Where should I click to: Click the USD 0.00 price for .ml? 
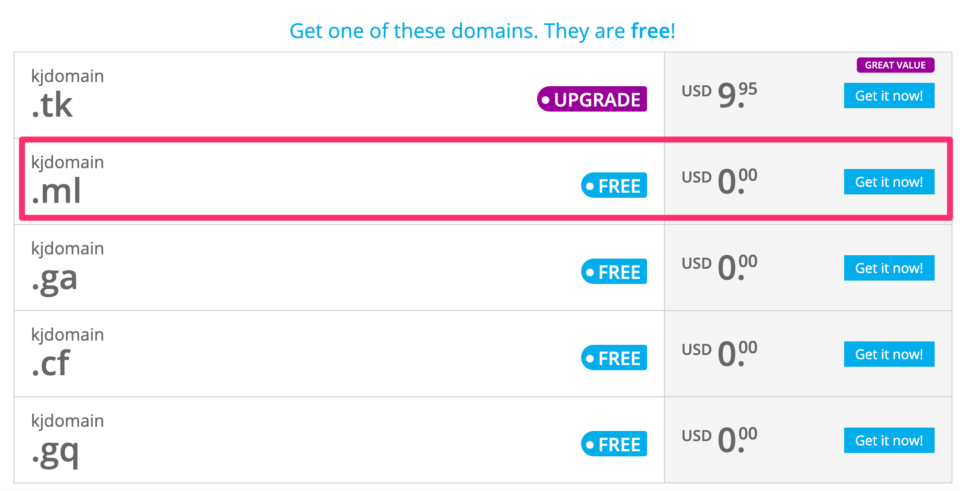click(720, 181)
